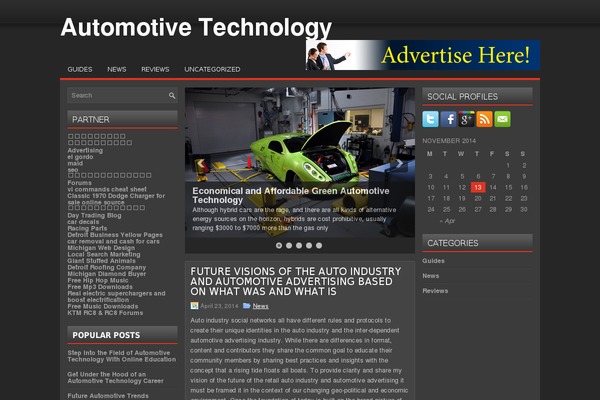600x400 pixels.
Task: Open the car decals link
Action: (83, 222)
